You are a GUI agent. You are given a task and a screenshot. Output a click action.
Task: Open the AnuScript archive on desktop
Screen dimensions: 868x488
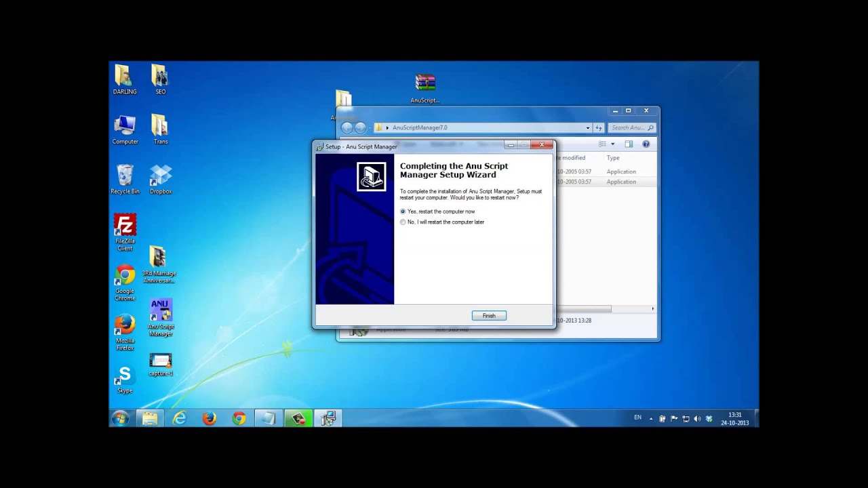pos(425,89)
